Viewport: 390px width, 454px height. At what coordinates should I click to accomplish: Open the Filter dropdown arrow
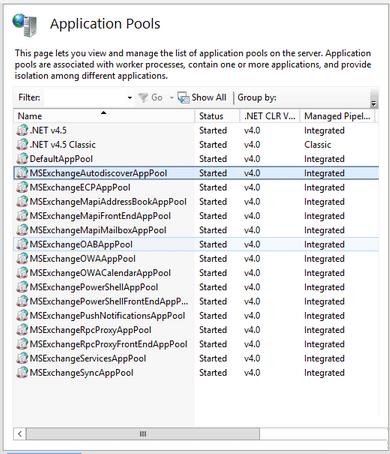pyautogui.click(x=130, y=98)
